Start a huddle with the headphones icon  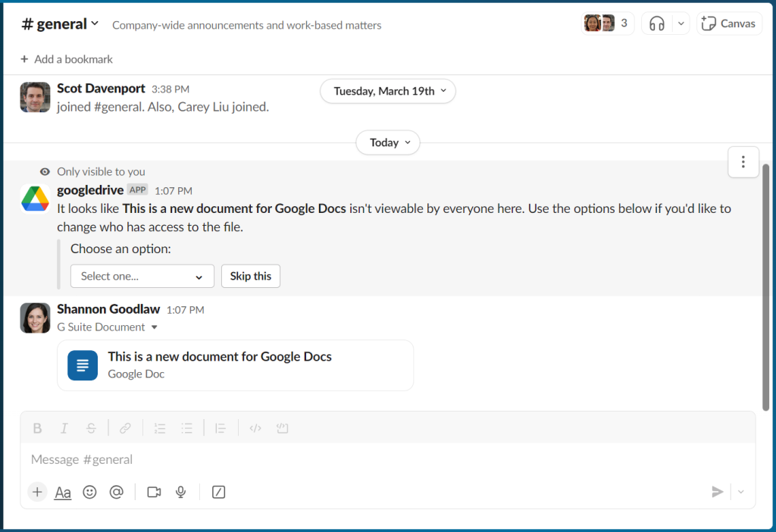[656, 23]
